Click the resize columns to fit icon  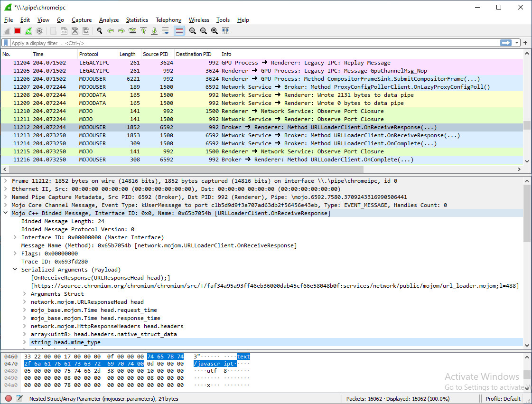[x=225, y=31]
